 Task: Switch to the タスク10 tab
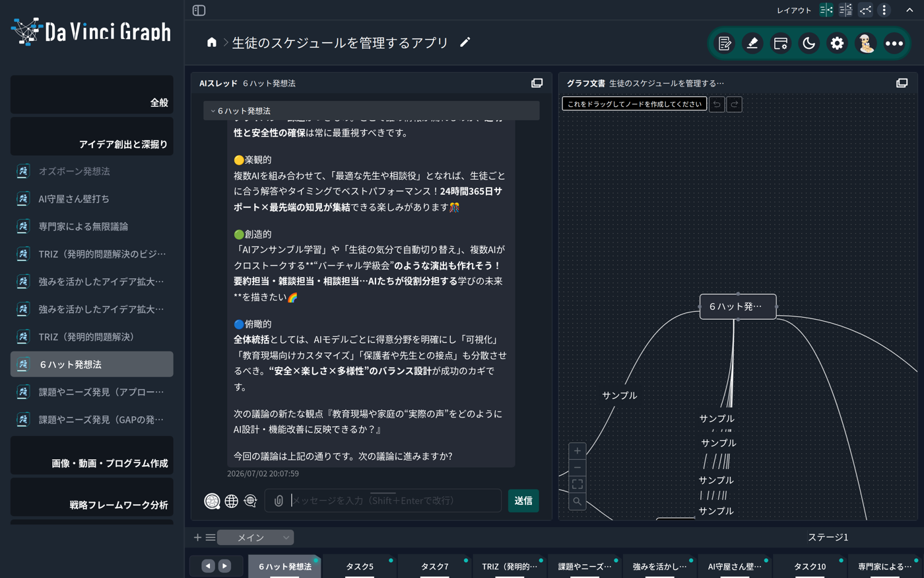tap(810, 567)
